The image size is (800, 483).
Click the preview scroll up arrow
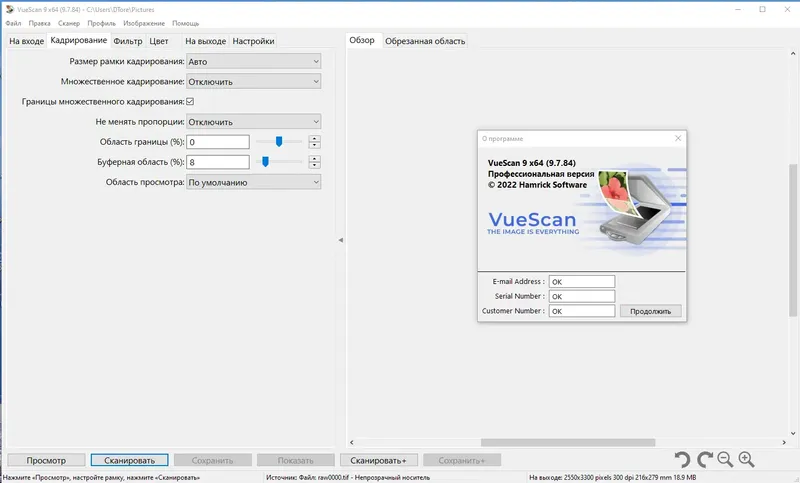793,53
